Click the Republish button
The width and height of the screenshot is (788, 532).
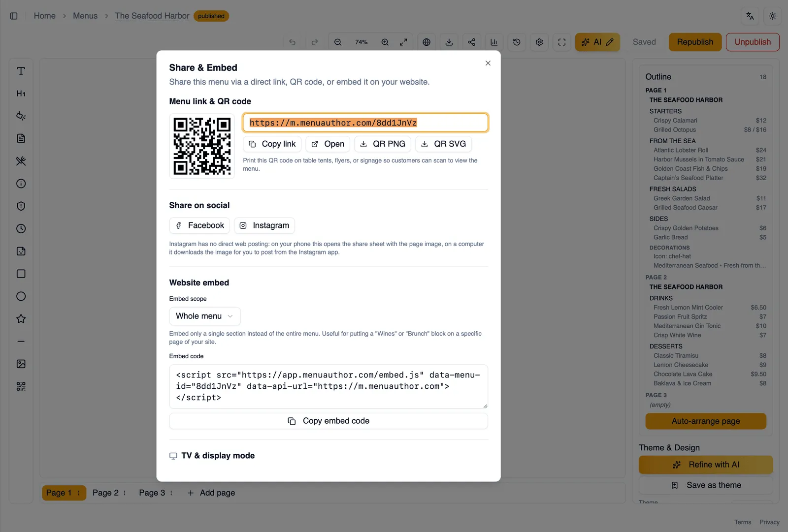pyautogui.click(x=695, y=42)
